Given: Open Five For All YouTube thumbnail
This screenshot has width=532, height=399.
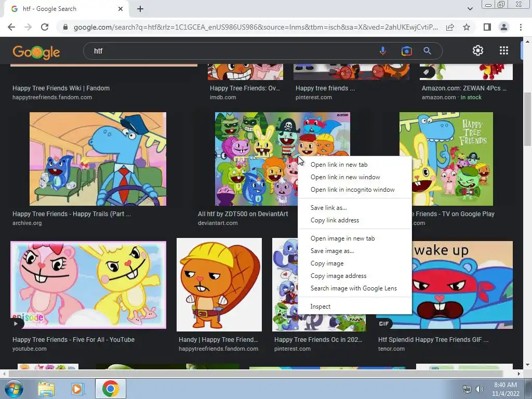Looking at the screenshot, I should 88,285.
